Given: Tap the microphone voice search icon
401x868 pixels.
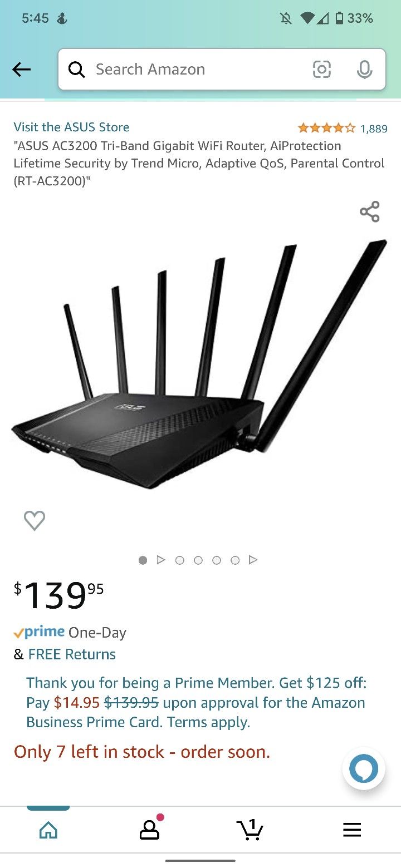Looking at the screenshot, I should (364, 70).
